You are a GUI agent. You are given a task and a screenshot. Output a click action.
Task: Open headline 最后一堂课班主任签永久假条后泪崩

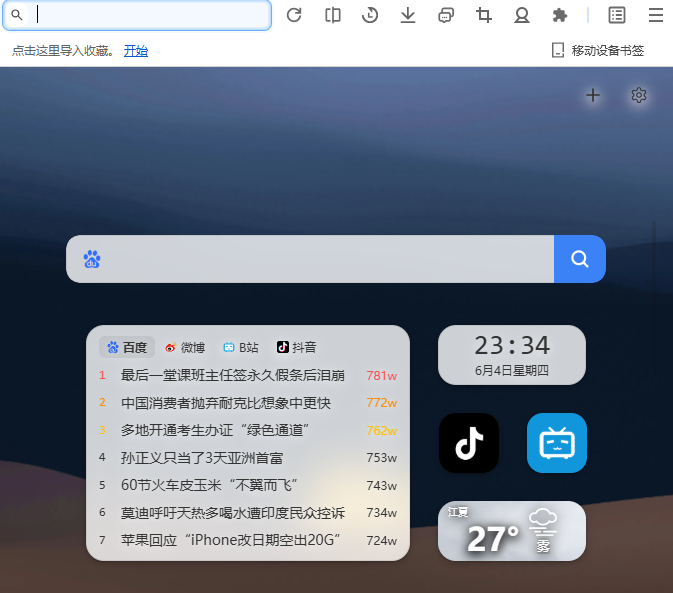pos(233,375)
